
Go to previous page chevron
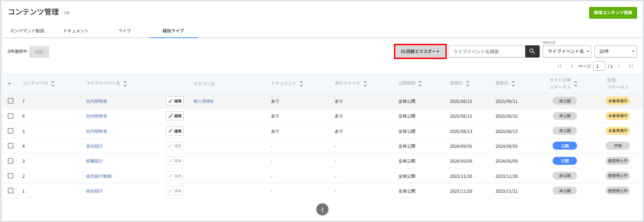[x=571, y=66]
